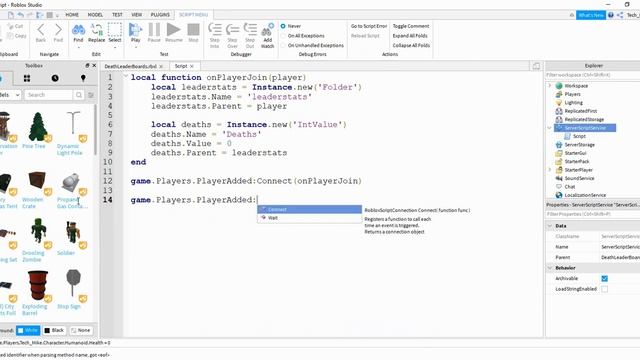
Task: Click the undo arrow in title toolbar
Action: 20,15
